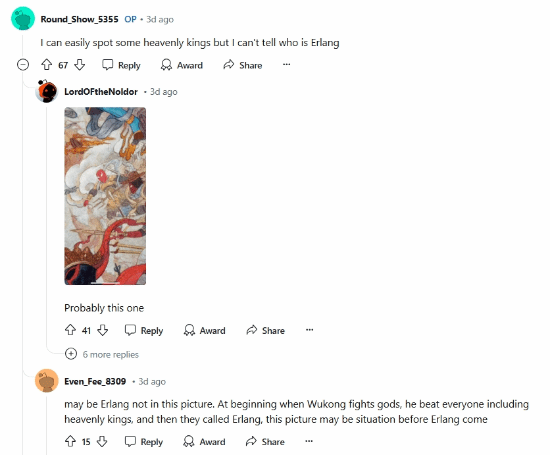Downvote the comment with 67 points
Viewport: 550px width, 455px height.
[80, 65]
